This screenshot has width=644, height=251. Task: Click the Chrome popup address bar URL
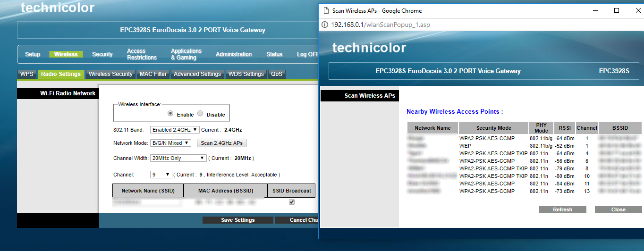[381, 25]
